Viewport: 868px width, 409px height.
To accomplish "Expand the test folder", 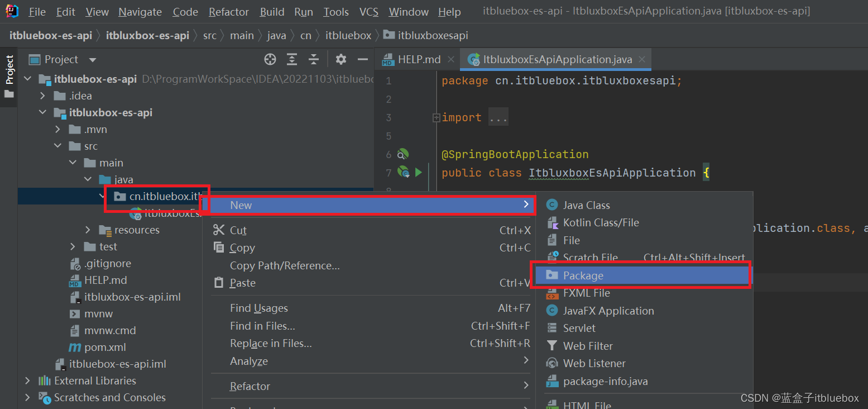I will 73,247.
